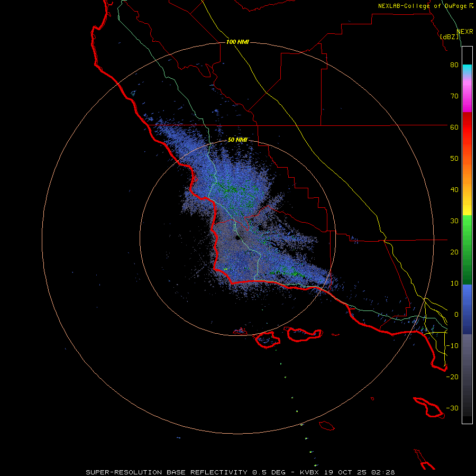
Task: Click the 80 value on the dBZ scale
Action: [454, 65]
